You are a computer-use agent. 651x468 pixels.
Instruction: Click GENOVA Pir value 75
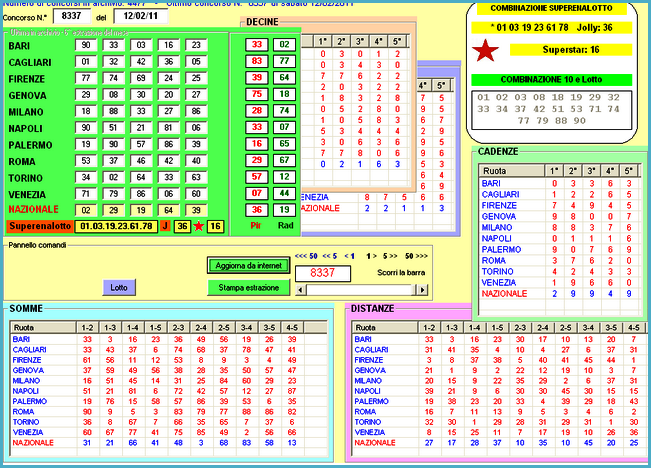(x=257, y=94)
